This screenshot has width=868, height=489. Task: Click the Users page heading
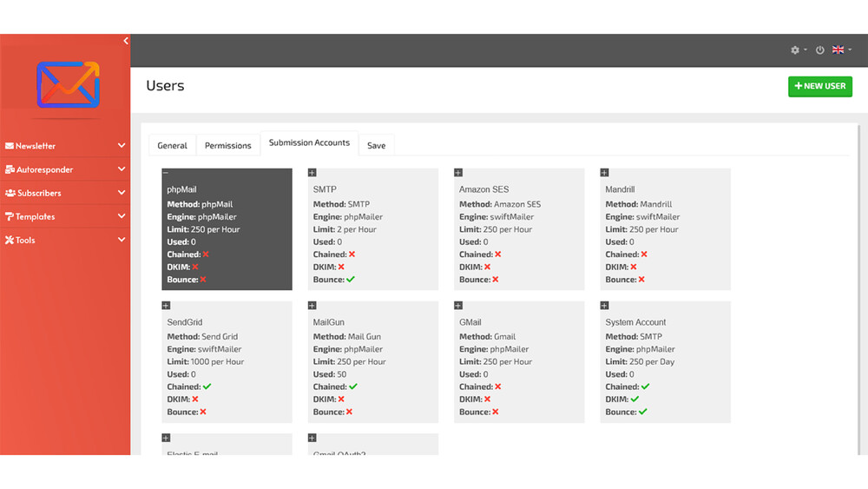165,86
